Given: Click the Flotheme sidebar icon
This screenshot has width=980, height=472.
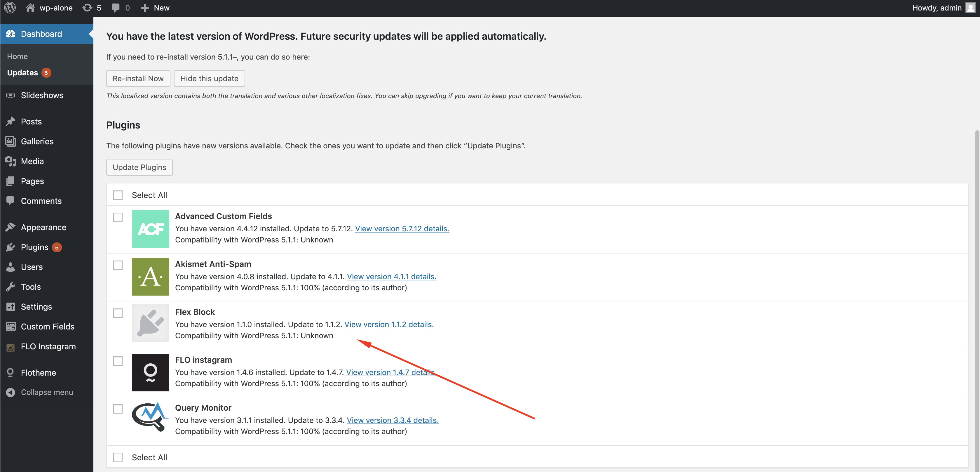Looking at the screenshot, I should coord(11,373).
